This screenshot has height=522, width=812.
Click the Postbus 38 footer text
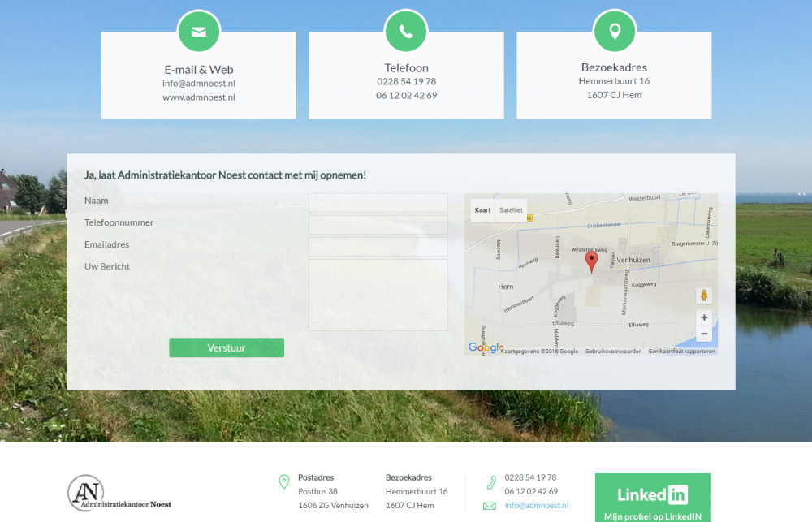click(318, 491)
